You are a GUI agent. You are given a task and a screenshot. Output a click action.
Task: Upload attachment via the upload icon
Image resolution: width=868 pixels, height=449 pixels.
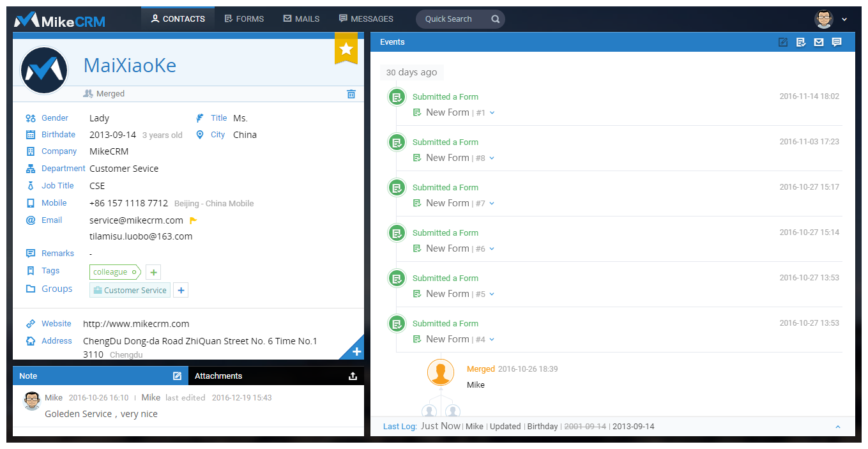[353, 376]
